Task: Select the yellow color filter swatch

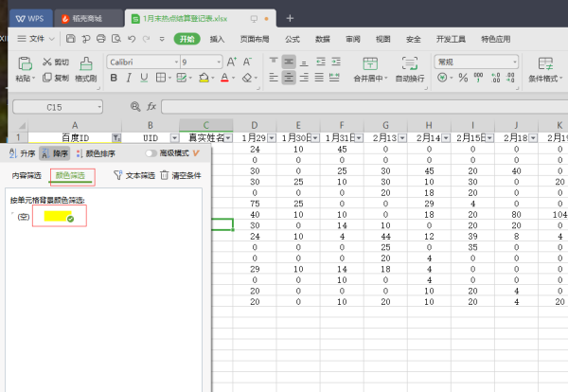Action: click(x=59, y=217)
